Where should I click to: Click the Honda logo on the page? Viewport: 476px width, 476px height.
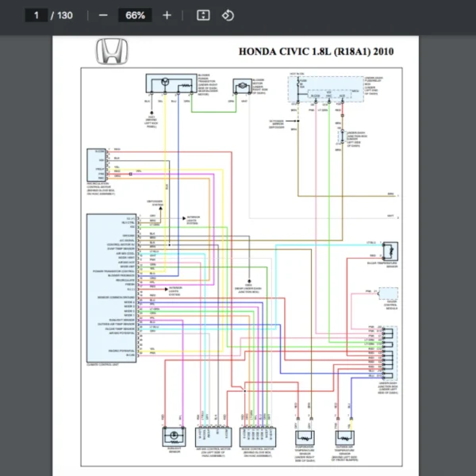113,52
